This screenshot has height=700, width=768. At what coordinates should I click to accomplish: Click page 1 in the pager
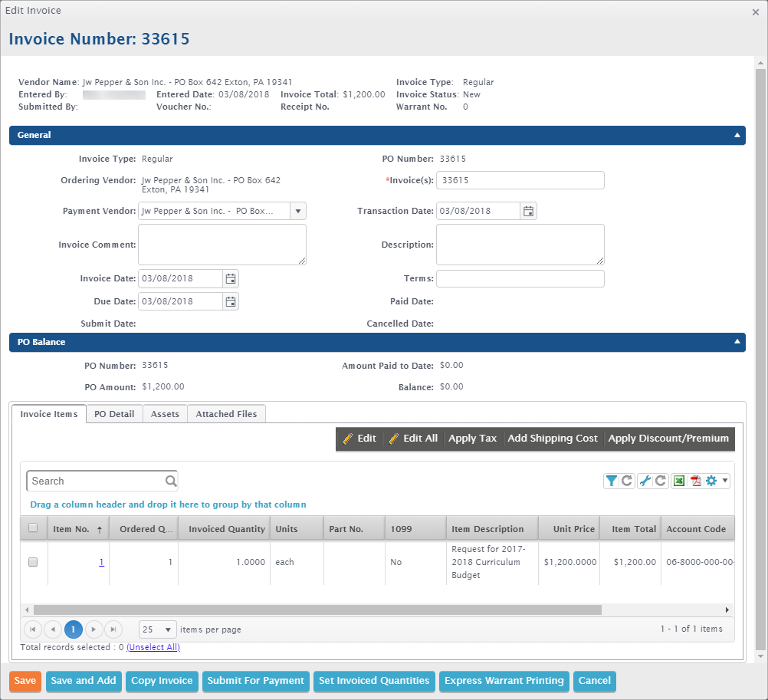click(73, 629)
